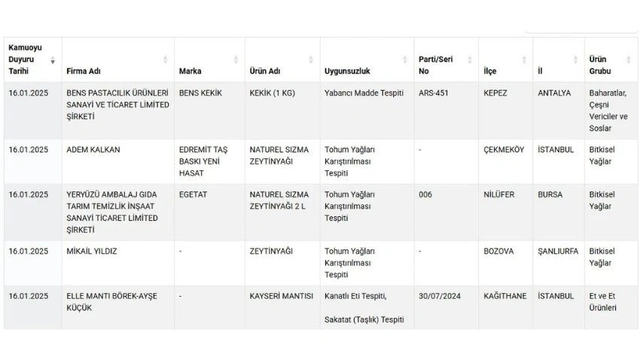This screenshot has height=360, width=640.
Task: Sort İlçe column with arrow icon
Action: point(524,60)
